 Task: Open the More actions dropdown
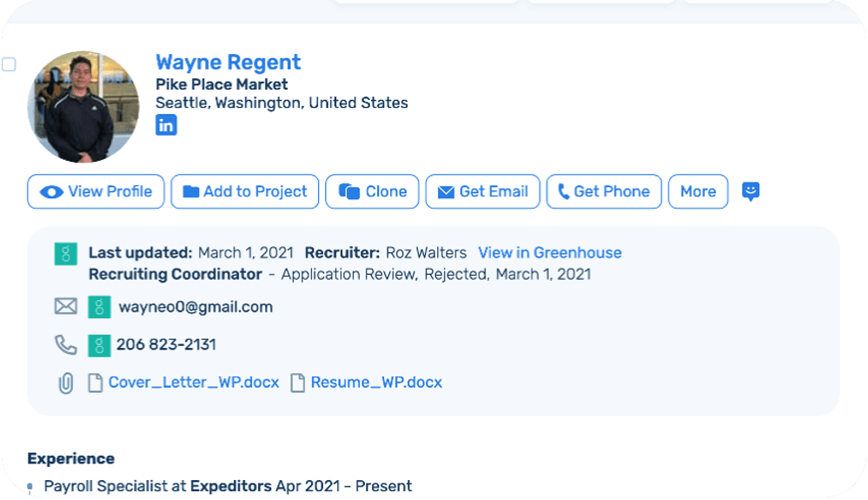coord(698,191)
